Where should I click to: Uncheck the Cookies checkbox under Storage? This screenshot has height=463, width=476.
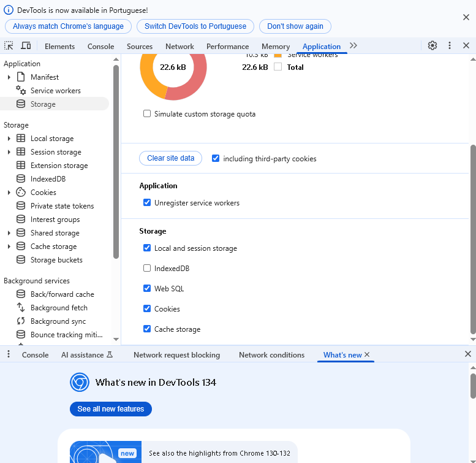point(147,308)
